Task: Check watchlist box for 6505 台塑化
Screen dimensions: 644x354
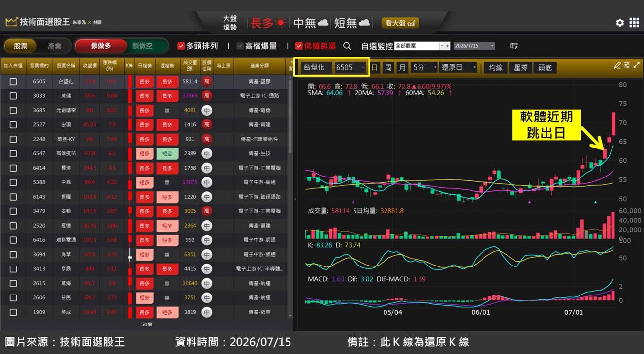Action: [13, 82]
